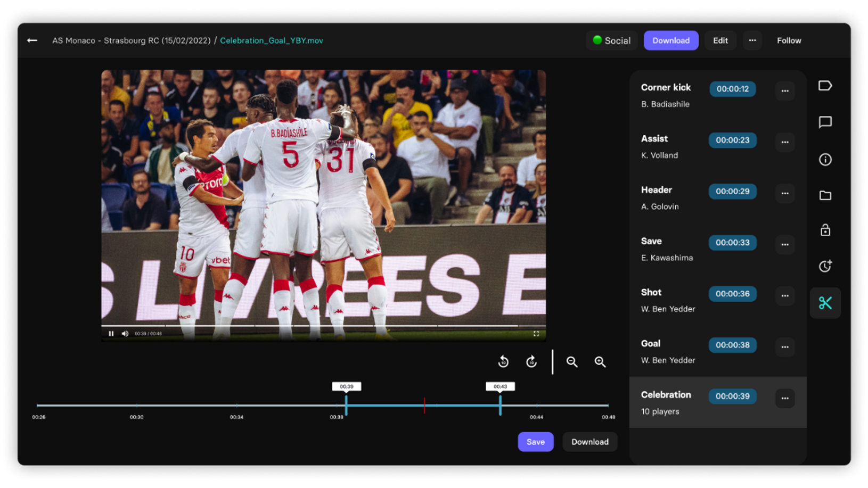Image resolution: width=868 pixels, height=488 pixels.
Task: Skip forward 10 seconds
Action: coord(531,362)
